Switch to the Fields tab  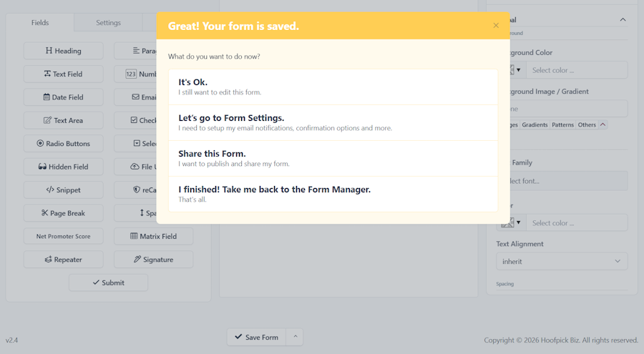tap(40, 23)
